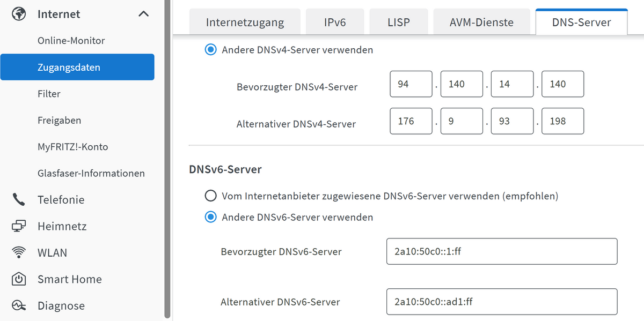Click the WLAN wifi icon
644x321 pixels.
tap(19, 253)
